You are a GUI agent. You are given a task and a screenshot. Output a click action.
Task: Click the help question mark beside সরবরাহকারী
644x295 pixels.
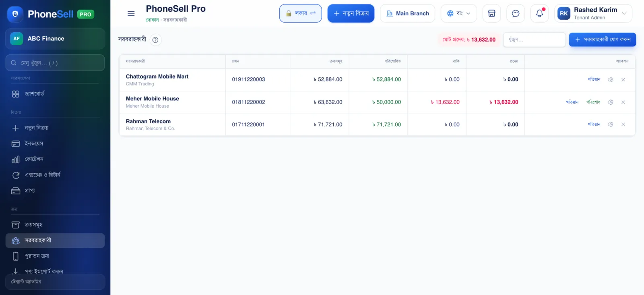[155, 40]
